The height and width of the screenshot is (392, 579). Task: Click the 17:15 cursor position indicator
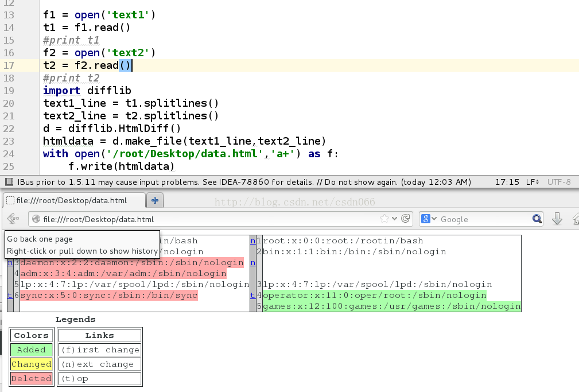pos(507,182)
